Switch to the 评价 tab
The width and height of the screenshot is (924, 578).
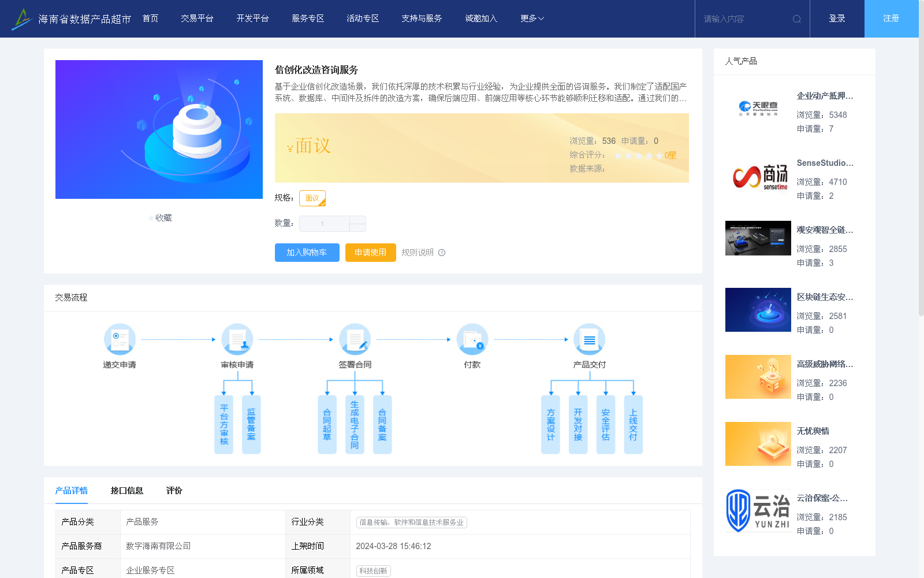tap(174, 491)
